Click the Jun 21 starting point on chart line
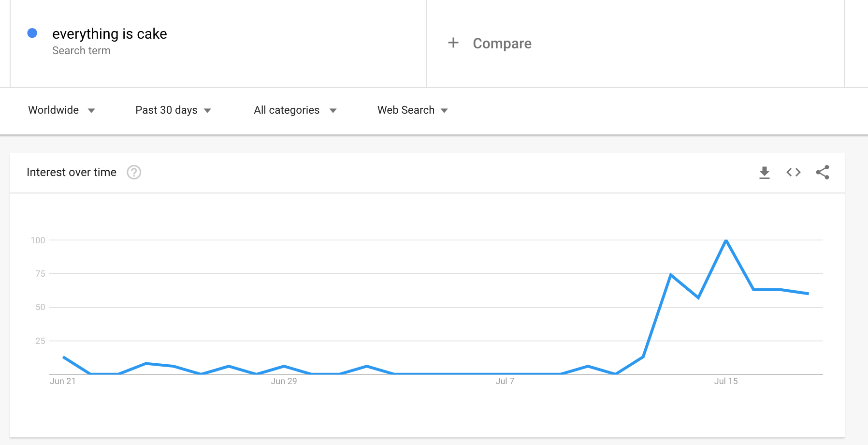This screenshot has height=445, width=868. pos(64,357)
